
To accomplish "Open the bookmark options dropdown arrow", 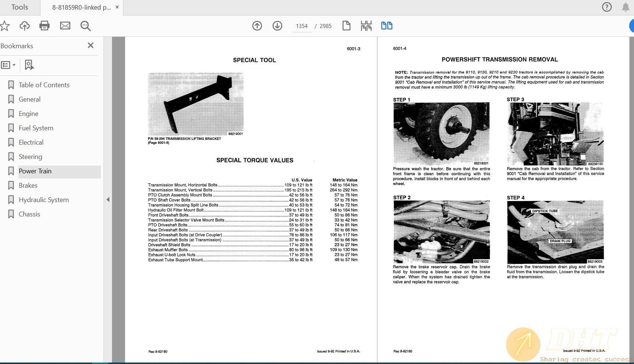I will click(14, 65).
